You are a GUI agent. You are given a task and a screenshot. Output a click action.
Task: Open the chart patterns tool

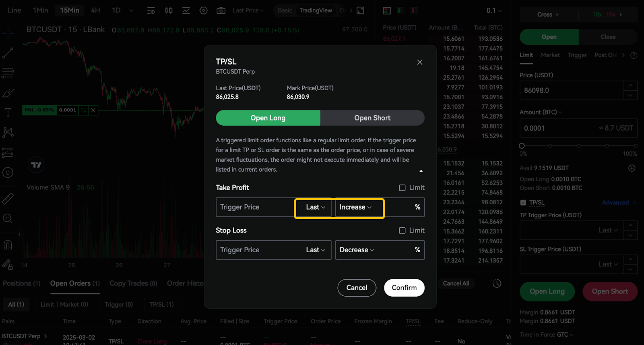click(8, 132)
